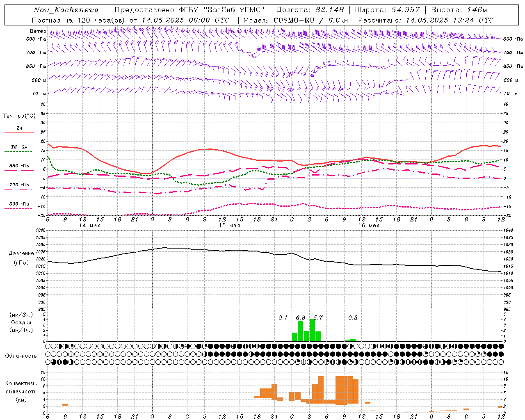Click the precipitation value 0.1
The height and width of the screenshot is (420, 525).
(x=283, y=317)
